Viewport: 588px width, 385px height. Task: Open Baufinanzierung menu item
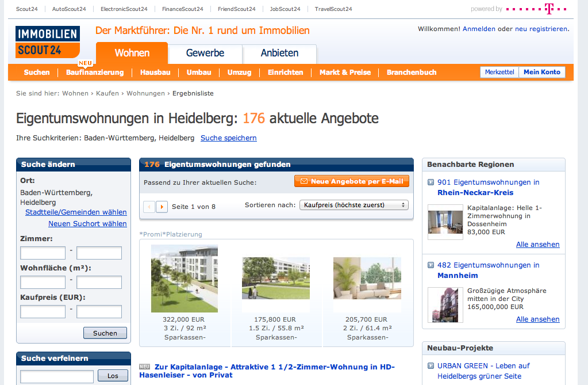click(x=95, y=73)
